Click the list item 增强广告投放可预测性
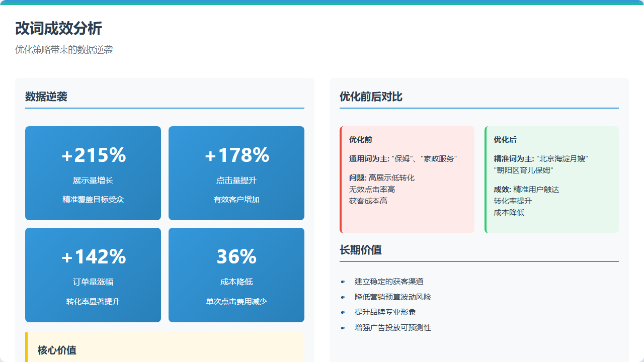This screenshot has width=644, height=362. tap(393, 328)
